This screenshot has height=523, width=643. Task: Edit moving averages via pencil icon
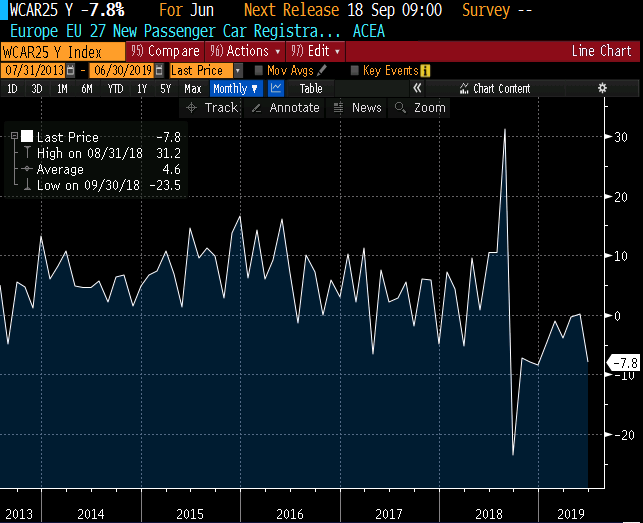point(322,71)
